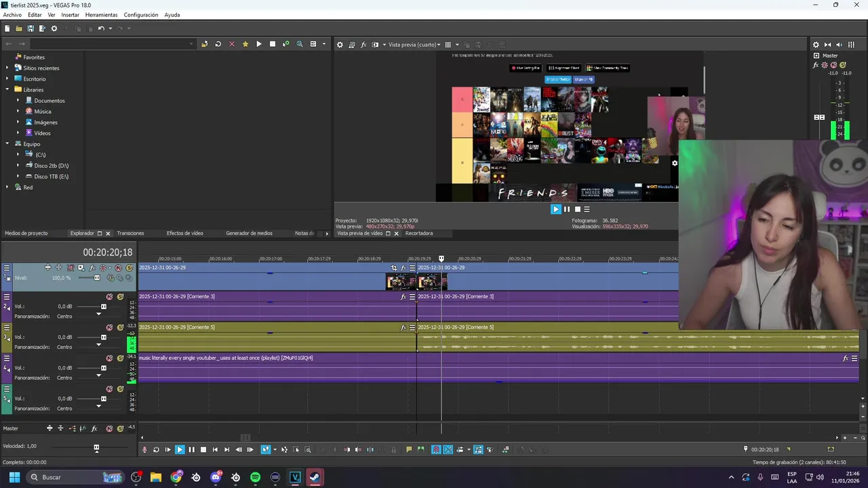Mute audio track 4

[x=109, y=359]
